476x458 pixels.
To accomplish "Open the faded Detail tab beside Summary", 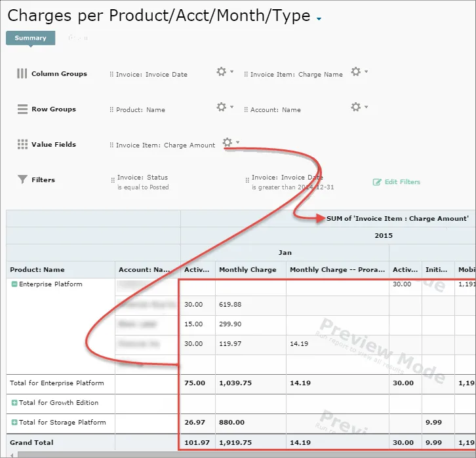I will 78,38.
